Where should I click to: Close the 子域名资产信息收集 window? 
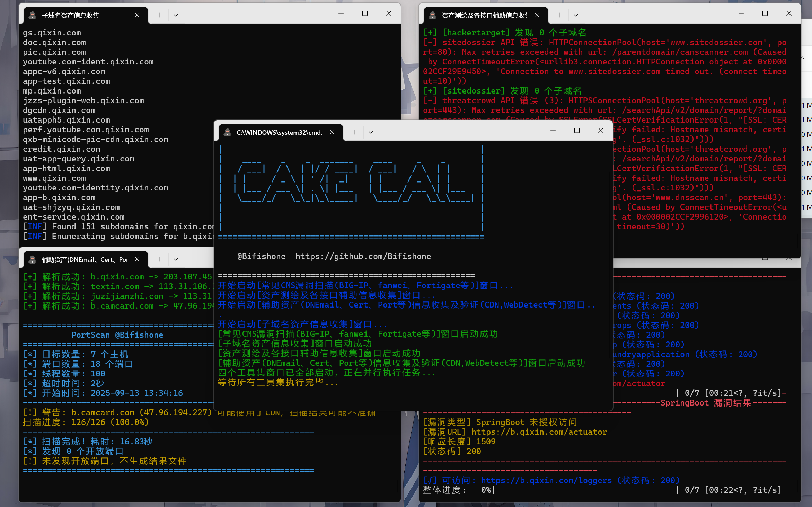pos(389,13)
